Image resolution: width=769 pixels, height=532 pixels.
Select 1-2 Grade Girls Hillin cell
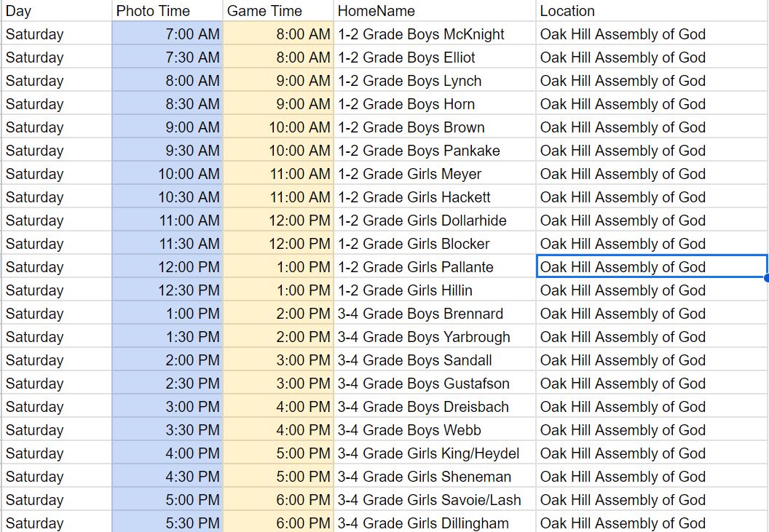(435, 290)
